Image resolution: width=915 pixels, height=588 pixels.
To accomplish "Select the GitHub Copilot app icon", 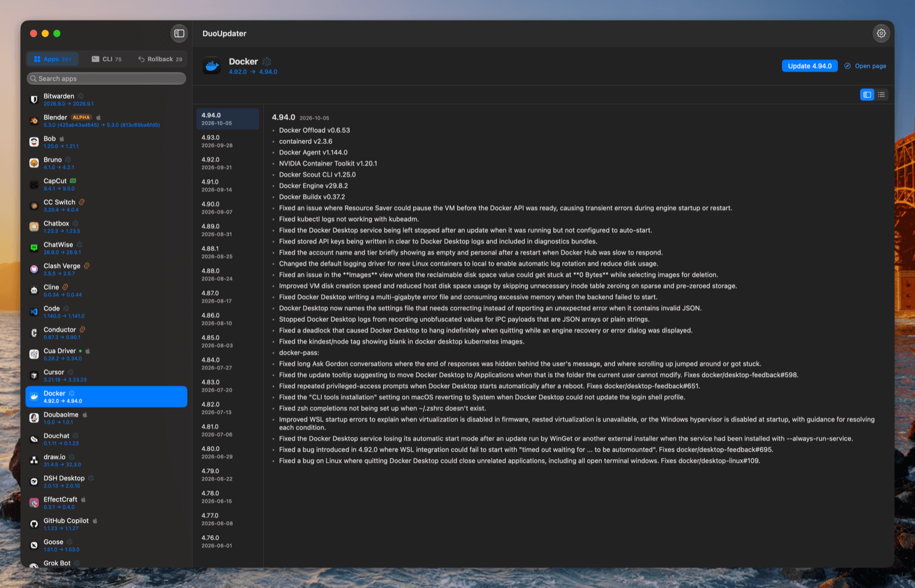I will (x=34, y=524).
